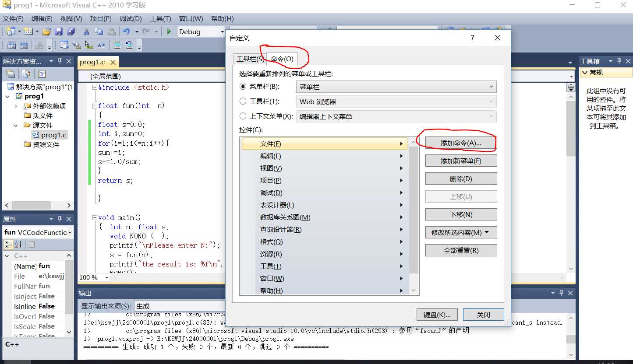Pin the Solution Explorer panel
The width and height of the screenshot is (633, 364).
click(60, 61)
